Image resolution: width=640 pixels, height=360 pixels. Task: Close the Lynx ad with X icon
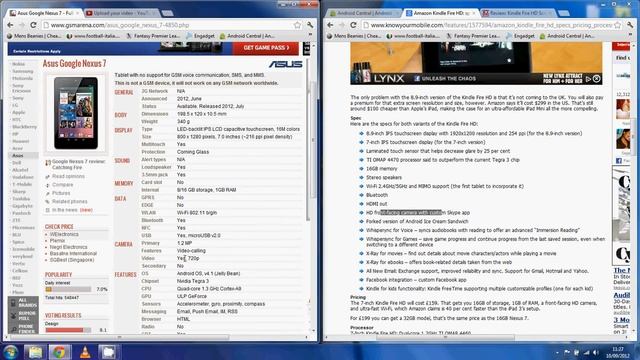click(x=596, y=79)
